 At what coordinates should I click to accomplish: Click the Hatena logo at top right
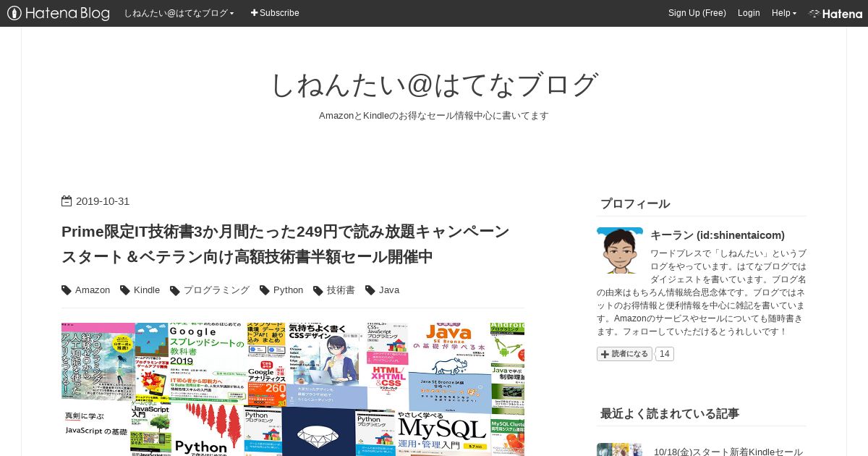tap(835, 13)
